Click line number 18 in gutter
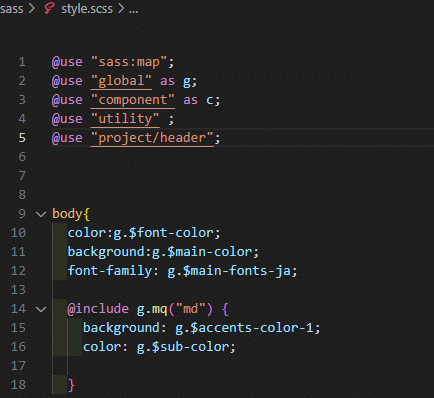434x398 pixels. point(18,385)
